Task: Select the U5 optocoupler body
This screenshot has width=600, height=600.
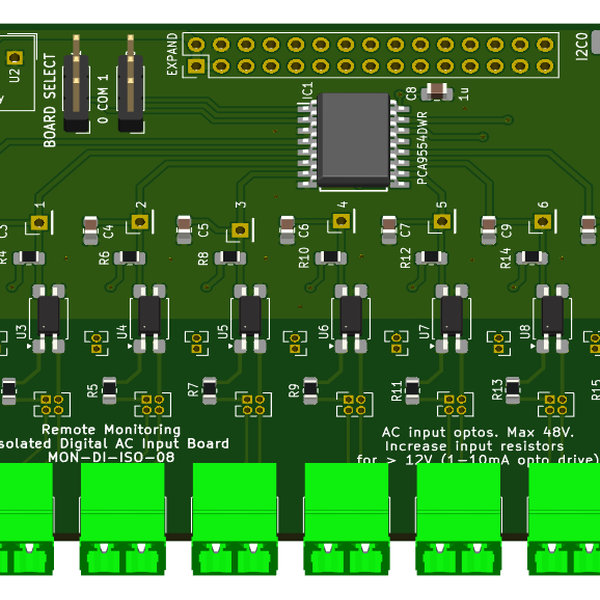Action: tap(250, 315)
